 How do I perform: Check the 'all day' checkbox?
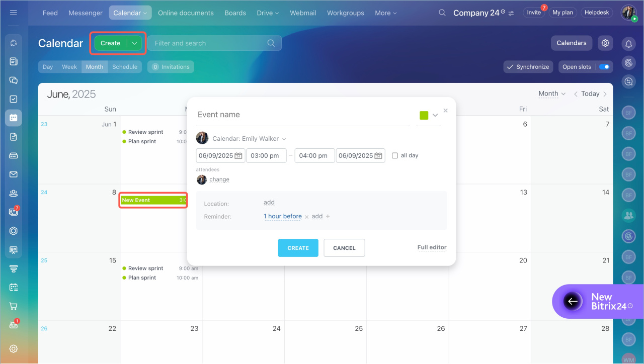395,155
